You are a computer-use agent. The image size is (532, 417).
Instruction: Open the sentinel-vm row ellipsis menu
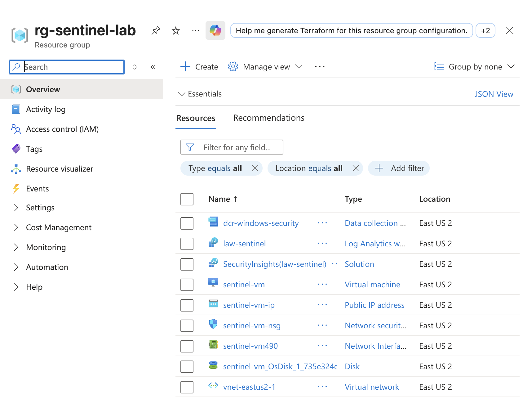coord(322,285)
